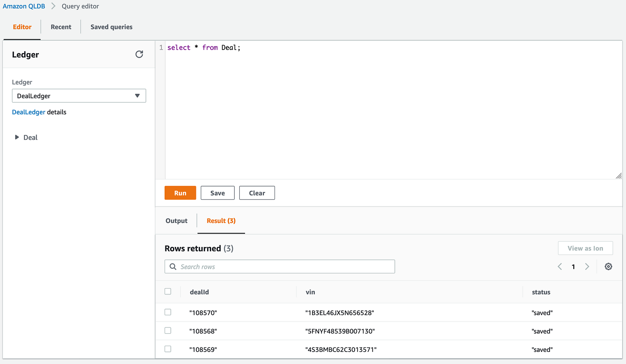Go to next results page chevron
This screenshot has width=626, height=364.
[587, 266]
